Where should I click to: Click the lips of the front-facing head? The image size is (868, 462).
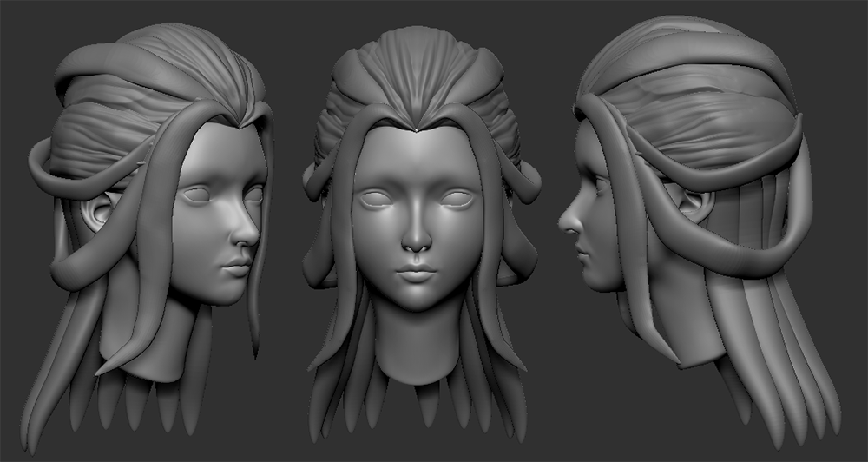point(417,274)
